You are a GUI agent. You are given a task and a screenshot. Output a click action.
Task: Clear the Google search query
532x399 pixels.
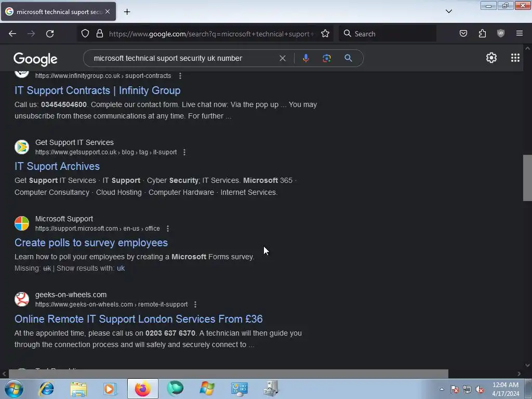coord(282,58)
